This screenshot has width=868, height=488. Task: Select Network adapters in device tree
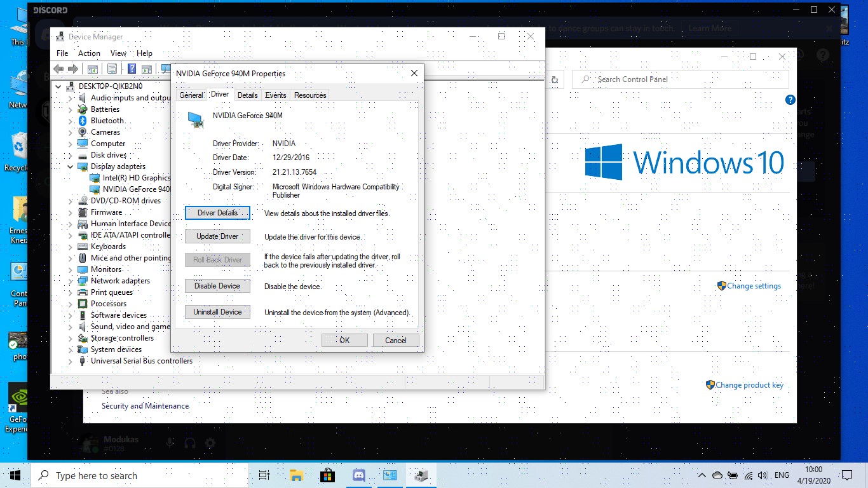(120, 281)
